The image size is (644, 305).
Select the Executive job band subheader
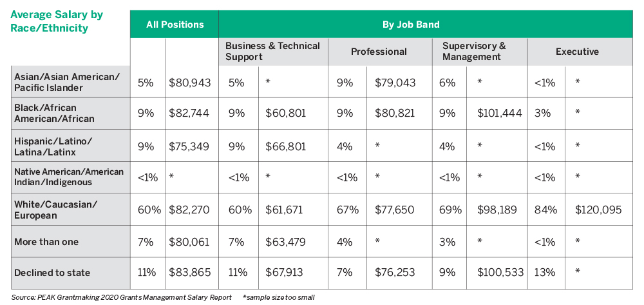tap(577, 52)
